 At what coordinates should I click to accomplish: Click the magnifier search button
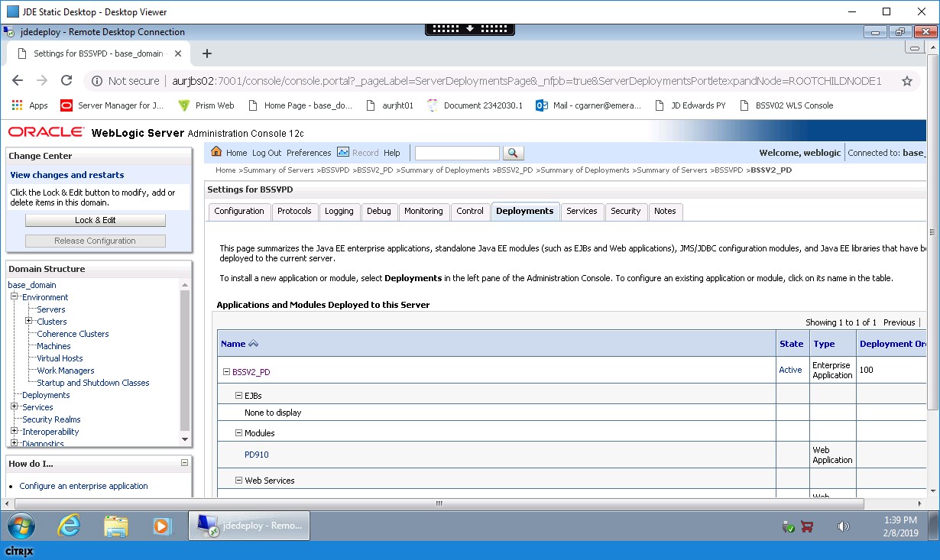tap(514, 153)
